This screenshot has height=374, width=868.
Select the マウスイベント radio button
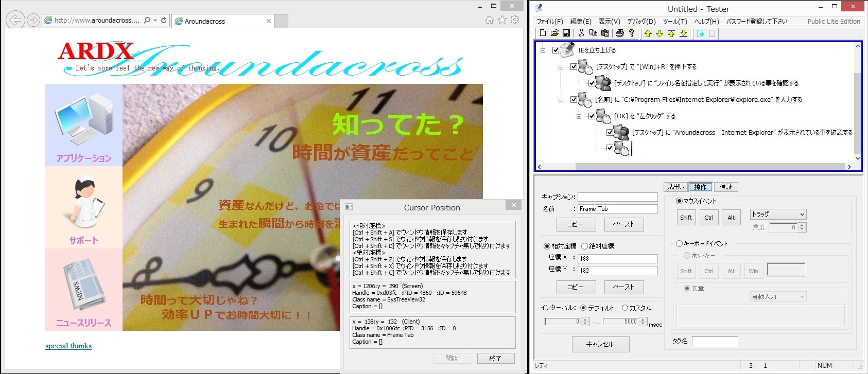tap(679, 201)
